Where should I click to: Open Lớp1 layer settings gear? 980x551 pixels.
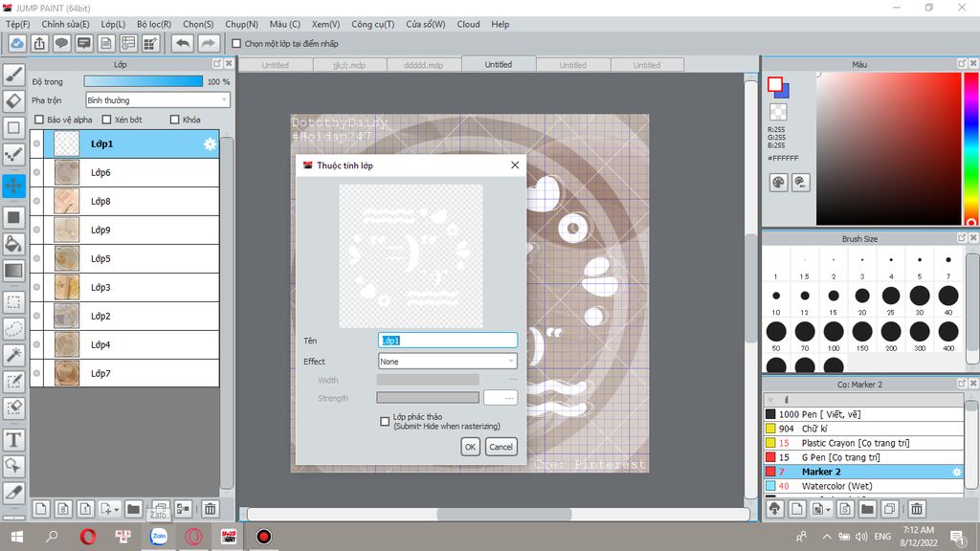point(210,144)
